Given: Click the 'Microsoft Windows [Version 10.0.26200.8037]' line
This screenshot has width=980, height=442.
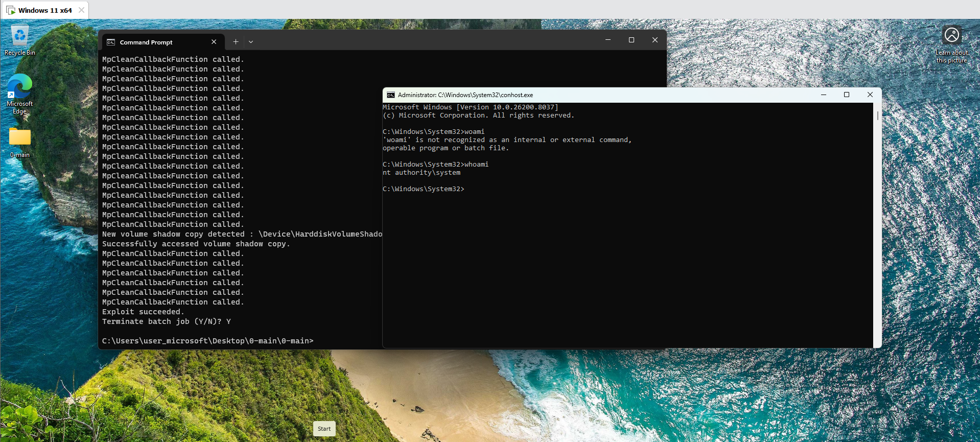Looking at the screenshot, I should pyautogui.click(x=471, y=107).
